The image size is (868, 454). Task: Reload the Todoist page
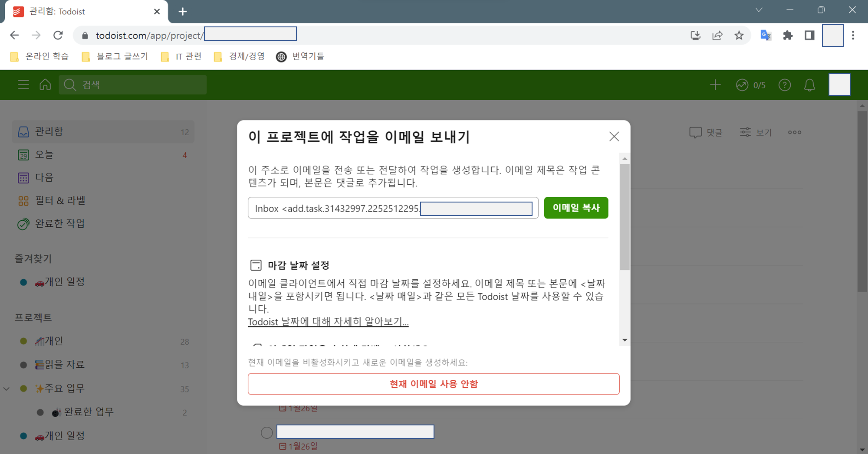click(x=58, y=35)
